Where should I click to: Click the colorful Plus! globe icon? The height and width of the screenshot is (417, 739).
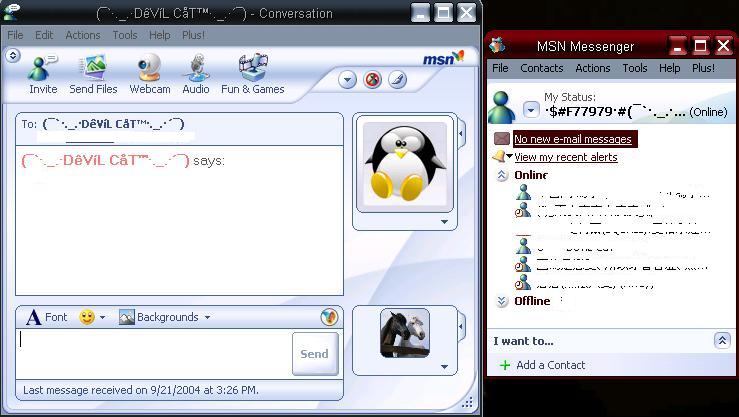[329, 317]
